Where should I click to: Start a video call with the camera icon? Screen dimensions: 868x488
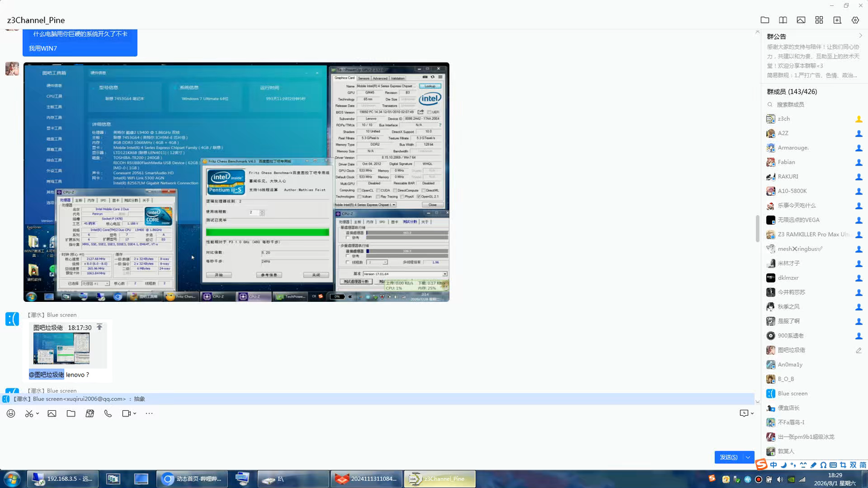coord(127,413)
